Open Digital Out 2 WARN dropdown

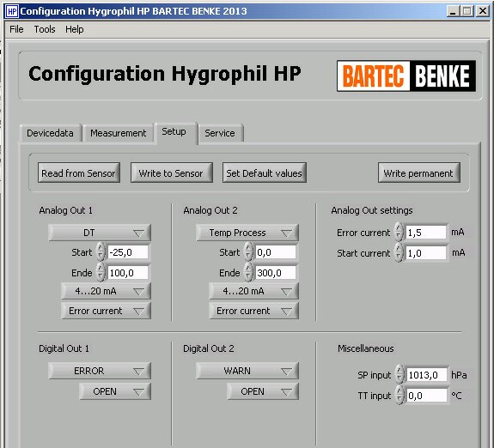247,371
